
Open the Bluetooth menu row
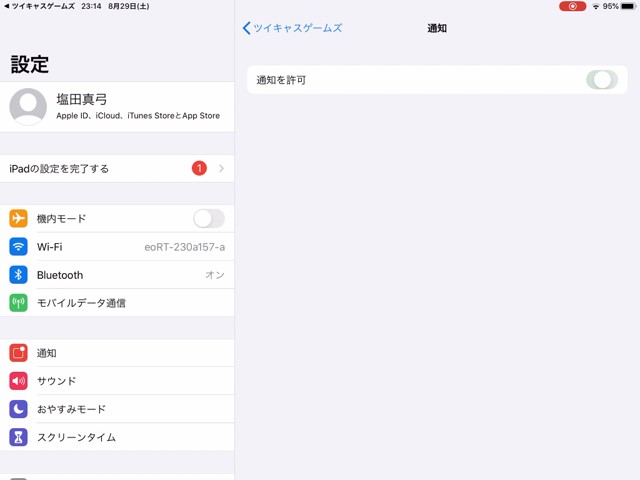click(117, 275)
